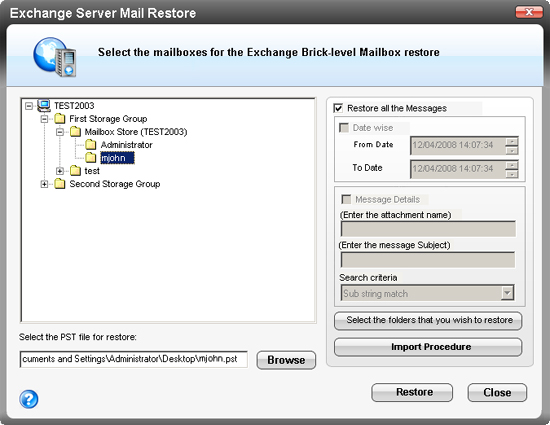Select Second Storage Group label
The width and height of the screenshot is (550, 425).
tap(115, 184)
